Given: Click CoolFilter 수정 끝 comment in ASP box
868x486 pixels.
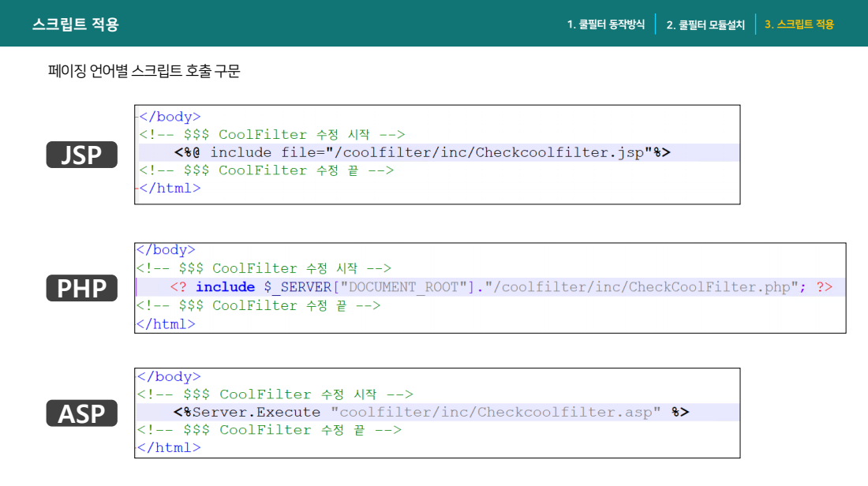Looking at the screenshot, I should click(x=269, y=429).
